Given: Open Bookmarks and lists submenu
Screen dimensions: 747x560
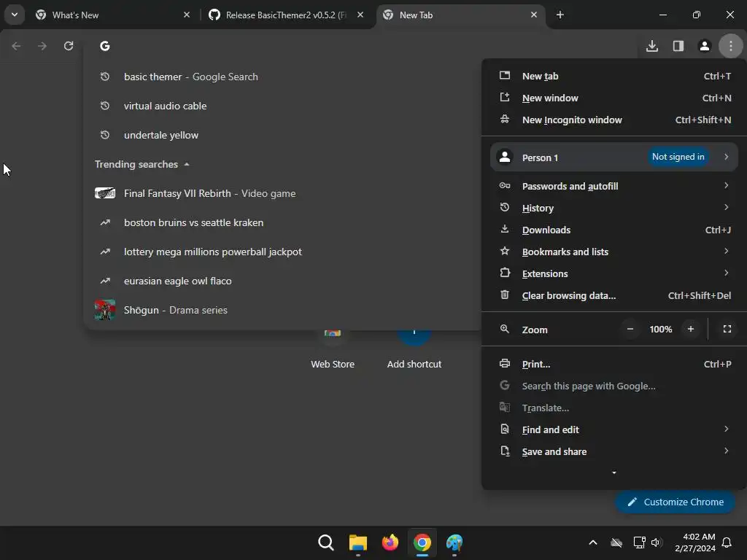Looking at the screenshot, I should (x=614, y=252).
